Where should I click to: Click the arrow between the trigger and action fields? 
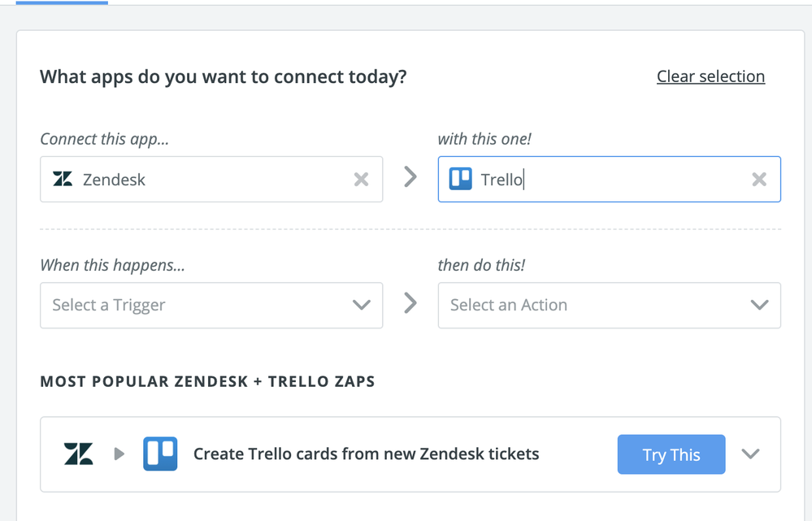pyautogui.click(x=410, y=304)
